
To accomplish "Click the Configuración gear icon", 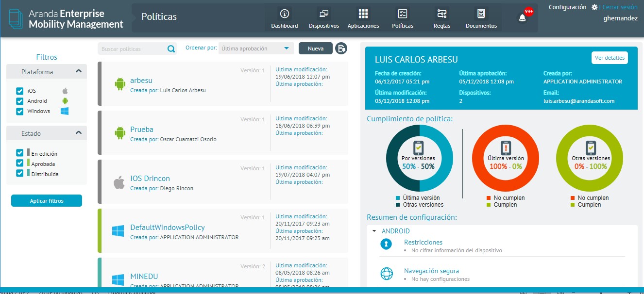I will 594,7.
